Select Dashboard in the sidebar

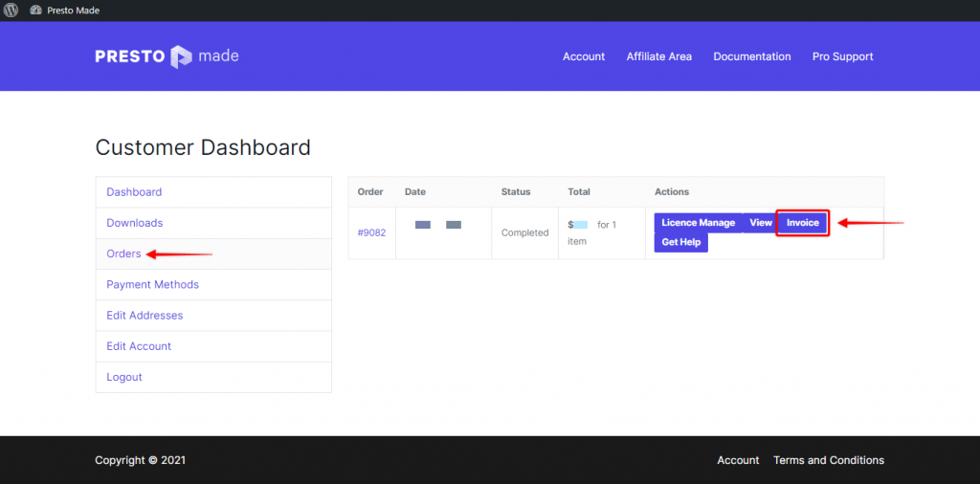pos(134,192)
